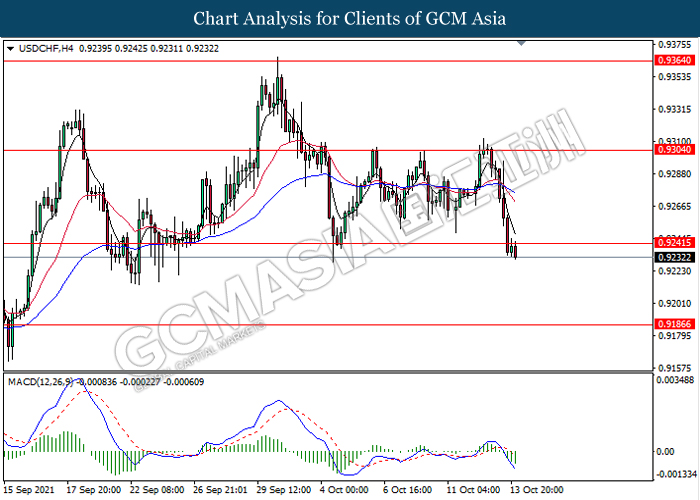
Task: Click the MACD values -0.000836 -0.000227 -0.000609
Action: click(x=139, y=382)
